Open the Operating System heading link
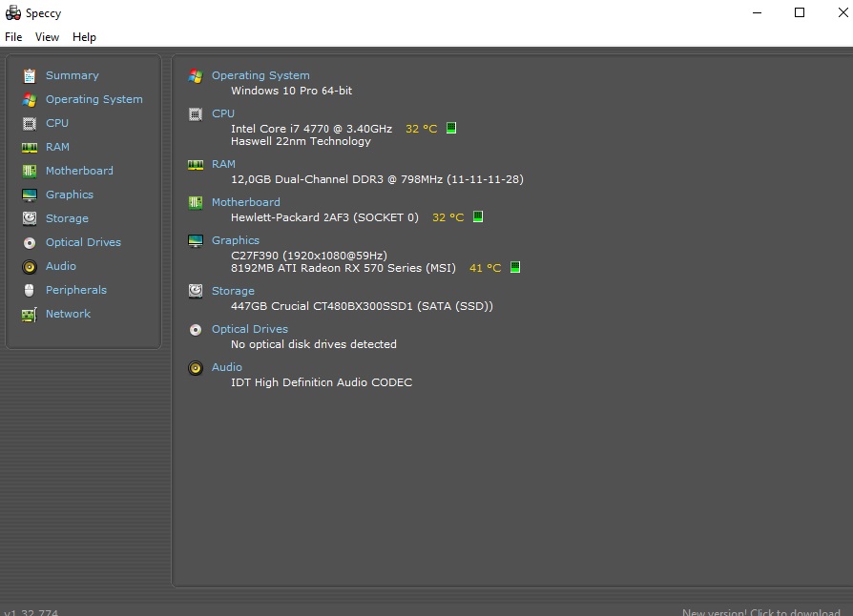The height and width of the screenshot is (616, 853). point(260,75)
